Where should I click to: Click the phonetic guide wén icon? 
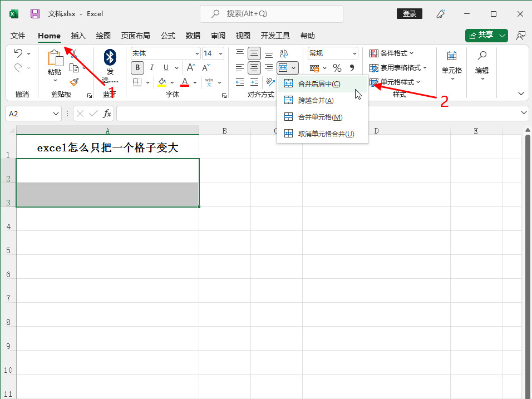pyautogui.click(x=209, y=82)
